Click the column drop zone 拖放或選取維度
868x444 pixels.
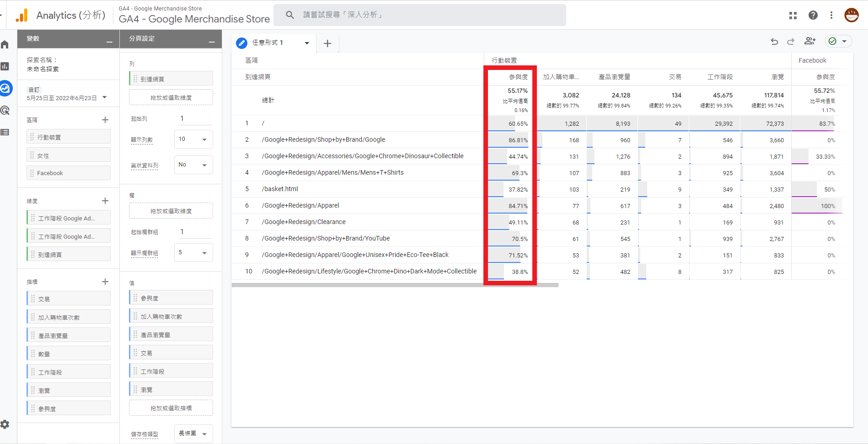pos(171,211)
